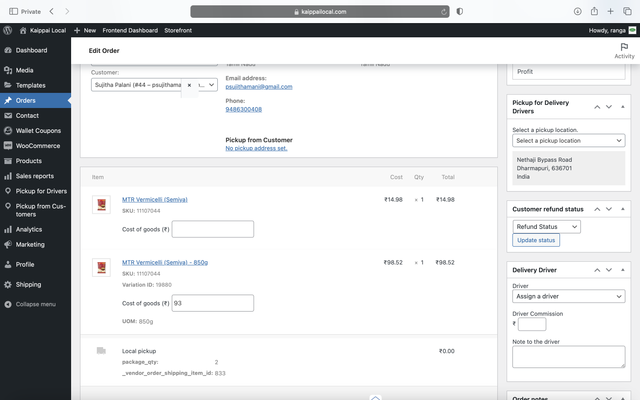Click Safari sidebar toggle icon
Image resolution: width=640 pixels, height=400 pixels.
(x=13, y=11)
